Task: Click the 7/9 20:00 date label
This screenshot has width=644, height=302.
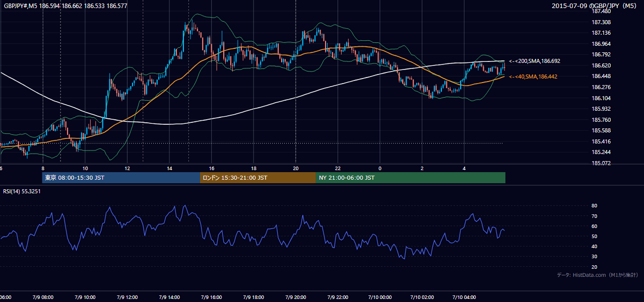Action: pyautogui.click(x=296, y=297)
